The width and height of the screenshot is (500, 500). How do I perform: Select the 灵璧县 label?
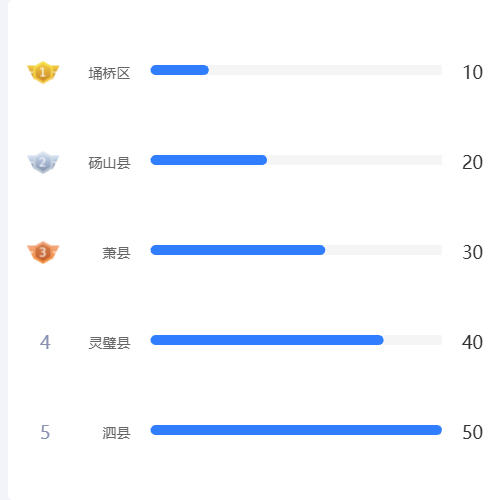(x=109, y=343)
